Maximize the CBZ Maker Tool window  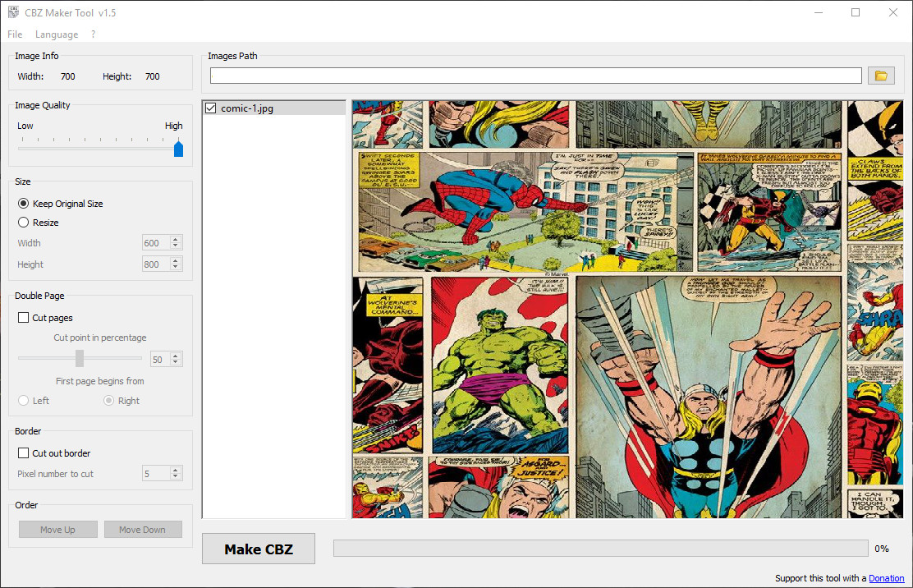(856, 12)
